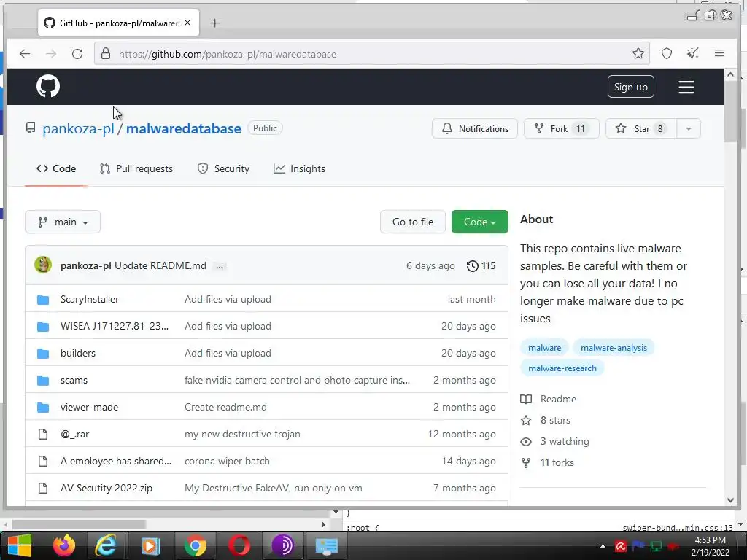747x560 pixels.
Task: Click the malware-research topic tag
Action: pos(562,368)
